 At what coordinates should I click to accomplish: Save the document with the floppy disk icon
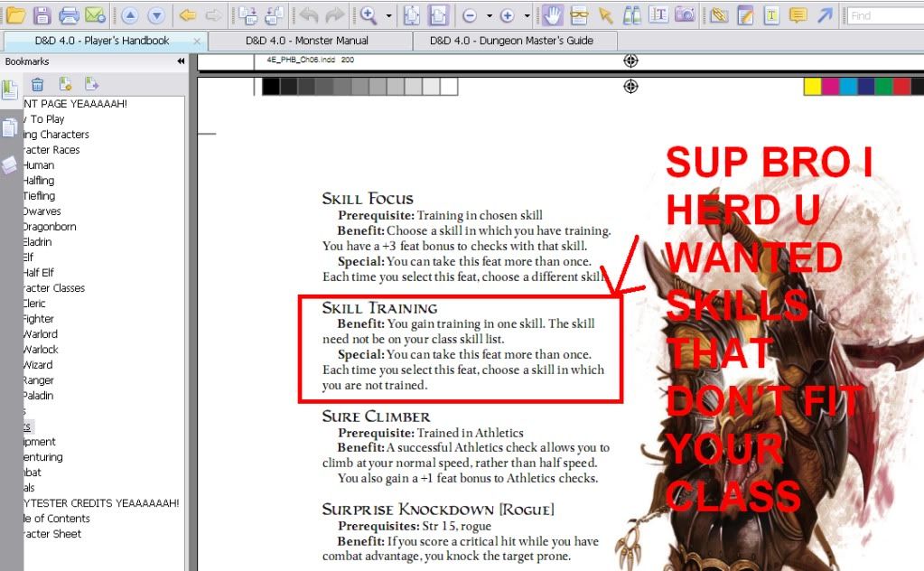(x=42, y=15)
